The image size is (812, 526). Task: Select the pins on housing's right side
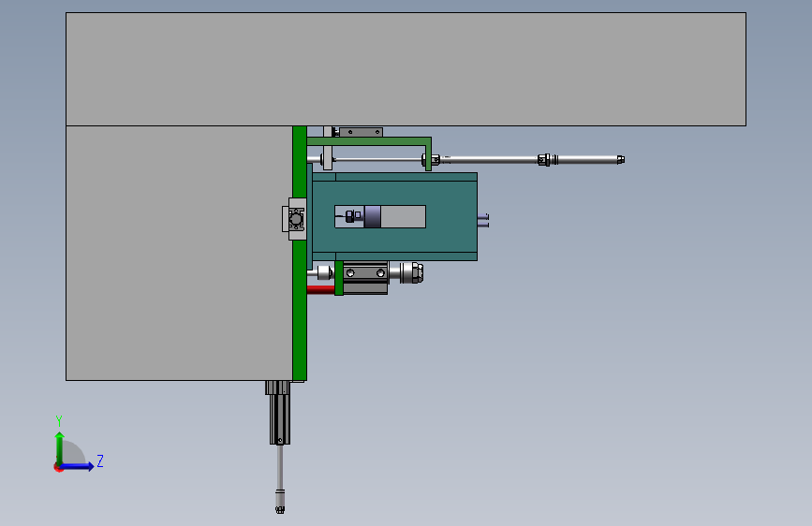click(x=482, y=220)
